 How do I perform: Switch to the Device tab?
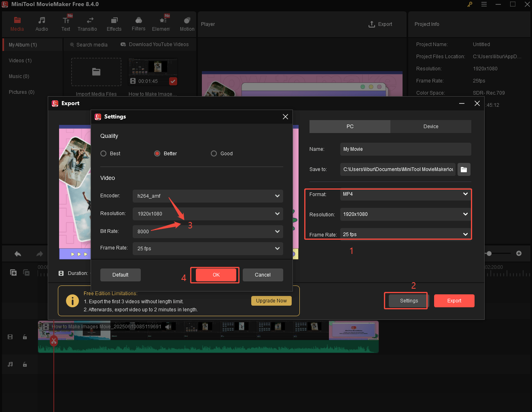tap(430, 127)
